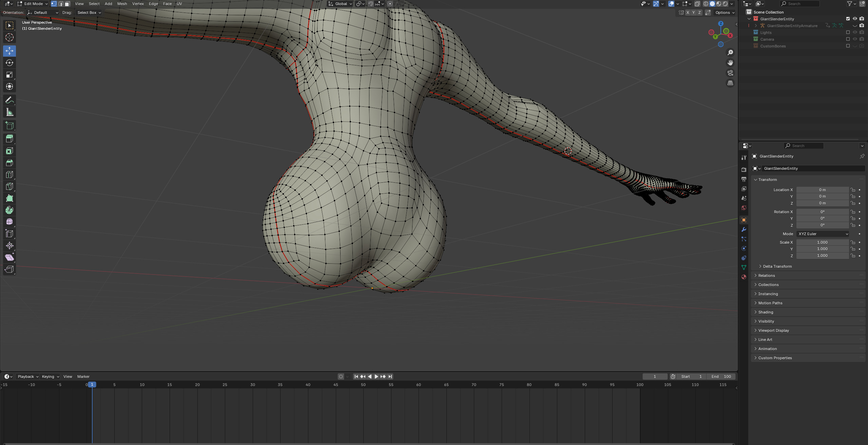Open the Render properties tab
This screenshot has height=445, width=868.
pos(744,169)
